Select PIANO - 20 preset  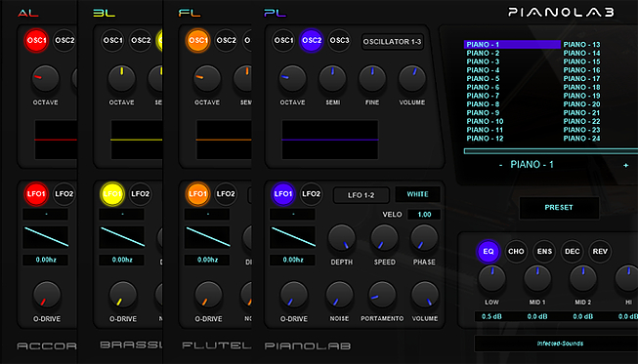pyautogui.click(x=582, y=104)
